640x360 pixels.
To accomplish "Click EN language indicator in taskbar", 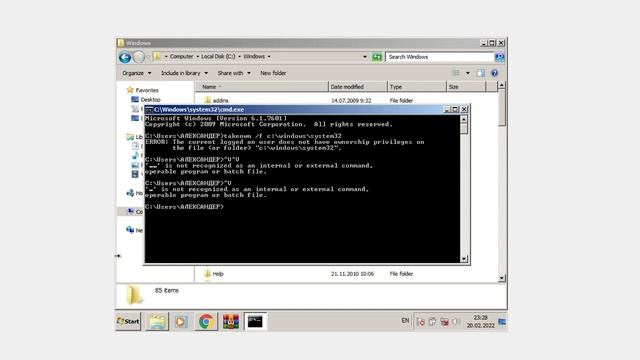I will pyautogui.click(x=405, y=321).
